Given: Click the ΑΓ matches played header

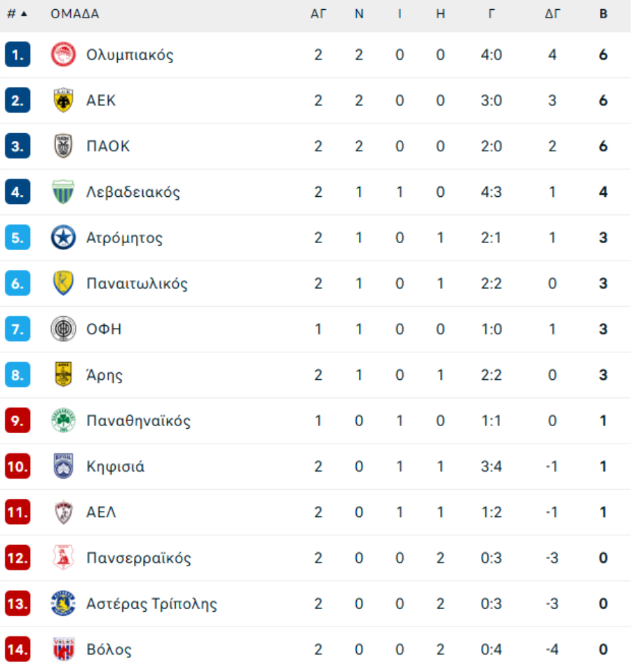Looking at the screenshot, I should (318, 14).
